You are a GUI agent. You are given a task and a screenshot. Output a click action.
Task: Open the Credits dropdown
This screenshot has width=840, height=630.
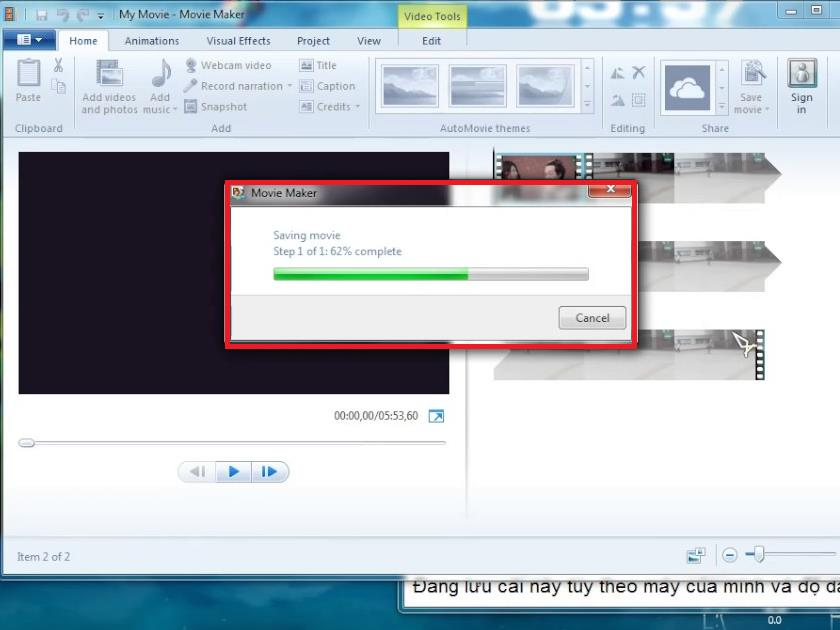(357, 107)
